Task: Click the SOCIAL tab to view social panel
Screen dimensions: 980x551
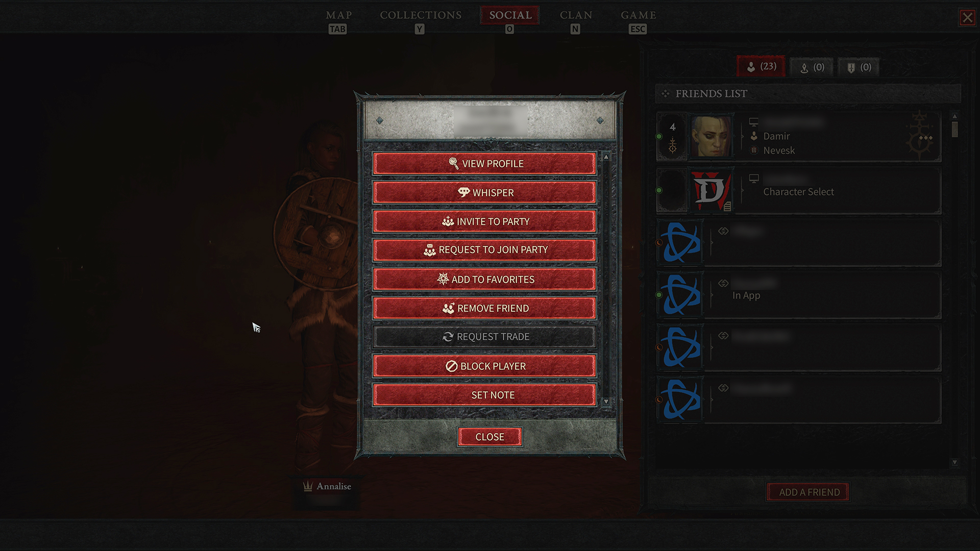Action: point(510,15)
